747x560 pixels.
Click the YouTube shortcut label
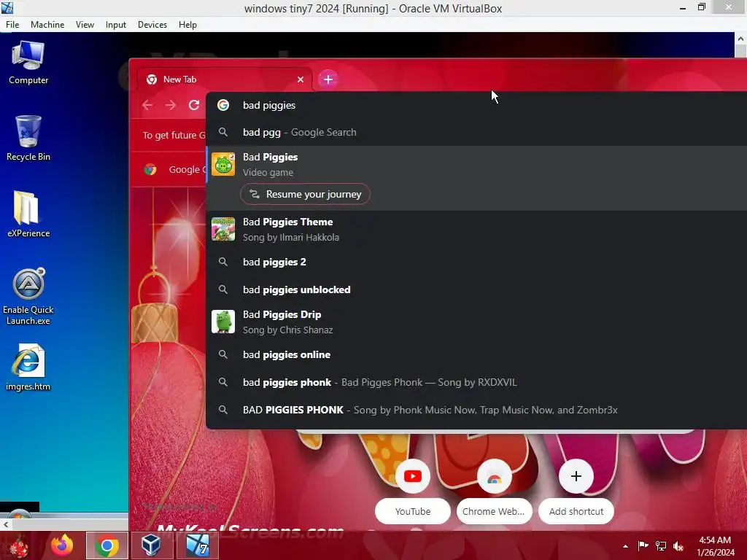[x=413, y=511]
